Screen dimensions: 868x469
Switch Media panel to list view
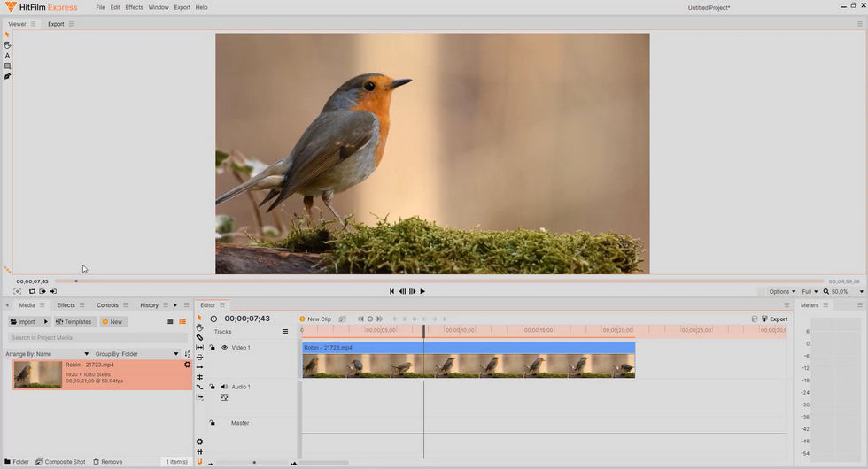[170, 322]
